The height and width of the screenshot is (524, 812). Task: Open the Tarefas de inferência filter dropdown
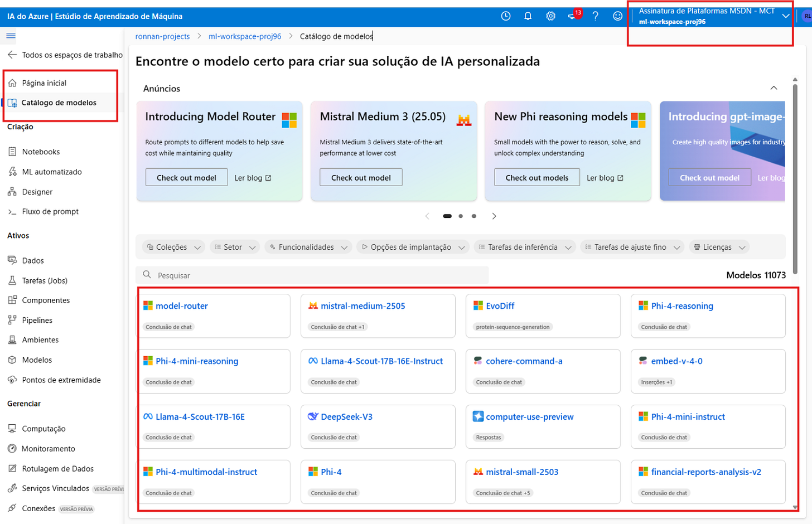pos(525,247)
